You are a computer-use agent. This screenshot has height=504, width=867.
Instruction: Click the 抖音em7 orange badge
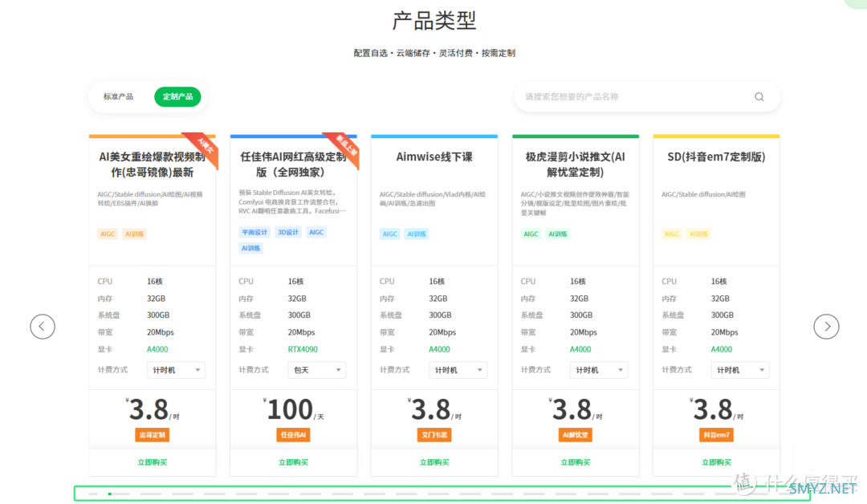click(x=716, y=435)
